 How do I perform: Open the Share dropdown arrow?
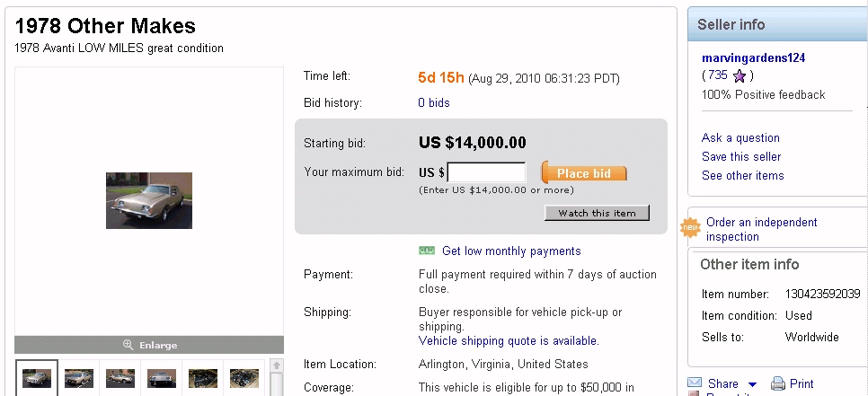(x=752, y=384)
